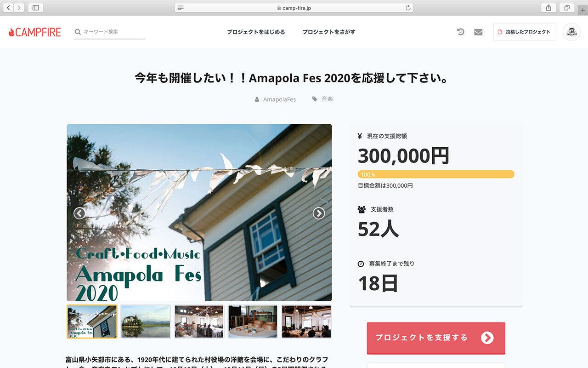Viewport: 588px width, 368px height.
Task: Click Safari reload page icon
Action: tap(407, 8)
